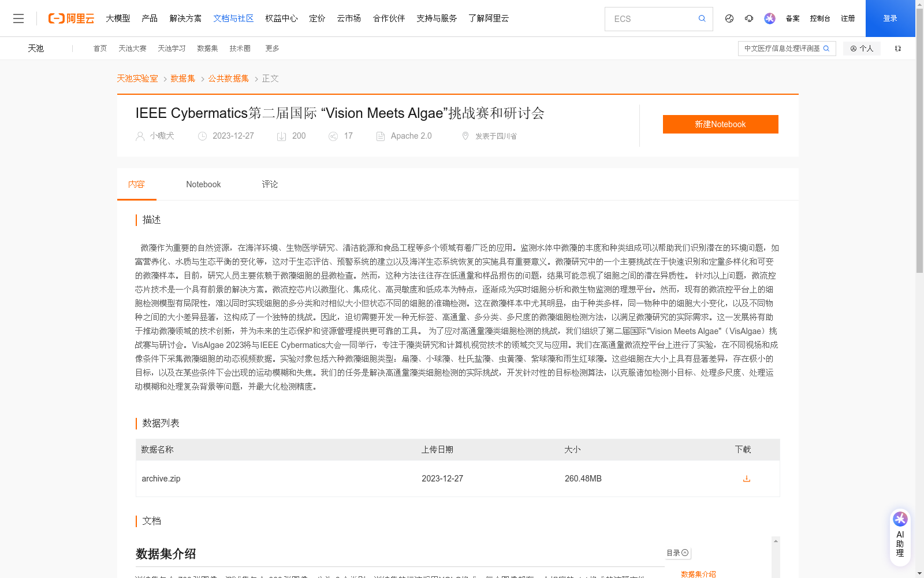Open 权益中心 top menu
Image resolution: width=924 pixels, height=578 pixels.
(281, 18)
